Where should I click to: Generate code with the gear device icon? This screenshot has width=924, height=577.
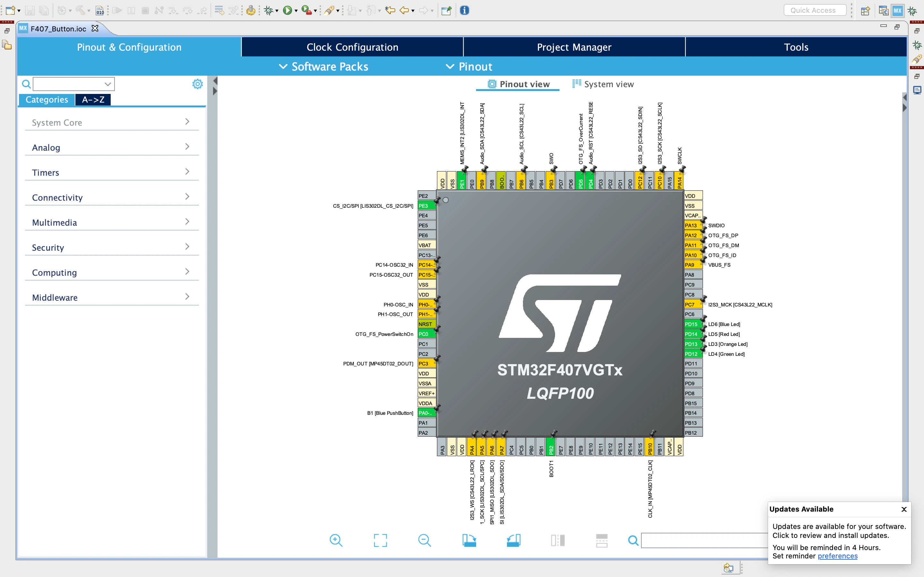tap(251, 10)
